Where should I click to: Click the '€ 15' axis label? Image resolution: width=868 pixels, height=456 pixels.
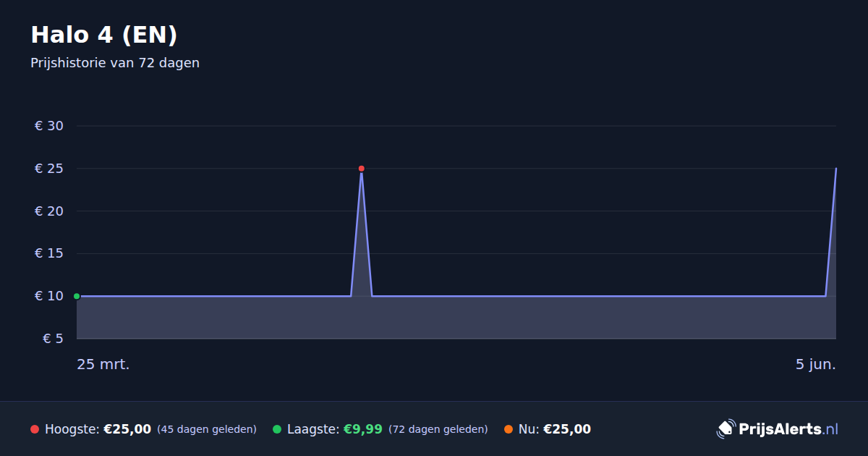pos(49,253)
